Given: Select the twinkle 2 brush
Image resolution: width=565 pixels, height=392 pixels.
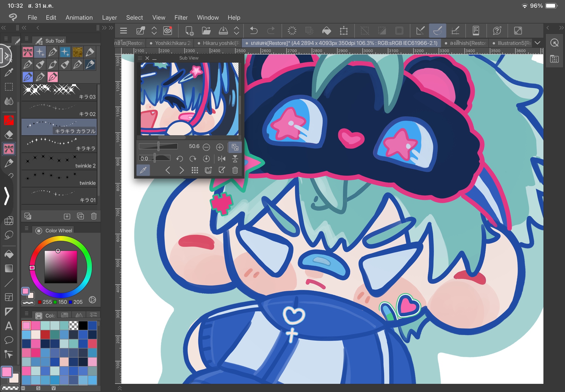Looking at the screenshot, I should point(59,162).
